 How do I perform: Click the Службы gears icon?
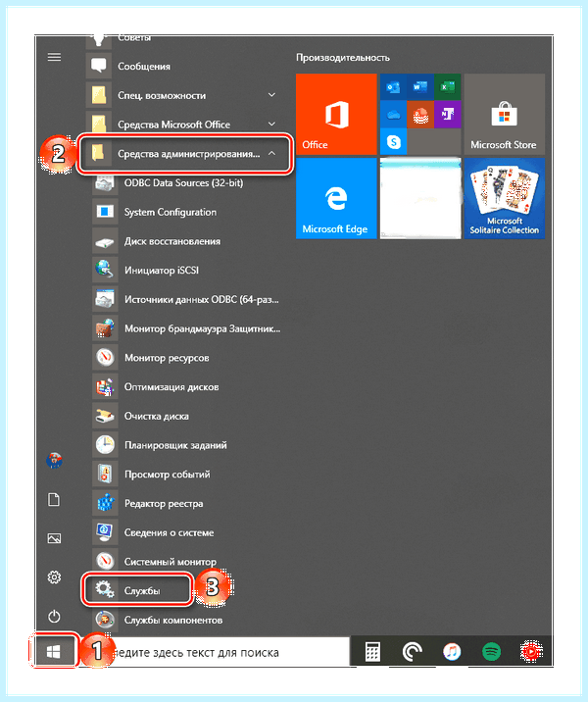coord(105,590)
